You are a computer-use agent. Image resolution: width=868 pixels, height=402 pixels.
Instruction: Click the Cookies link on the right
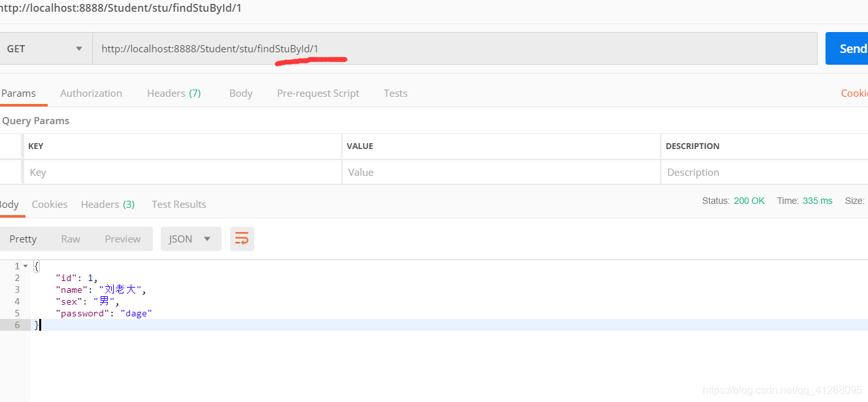point(854,93)
